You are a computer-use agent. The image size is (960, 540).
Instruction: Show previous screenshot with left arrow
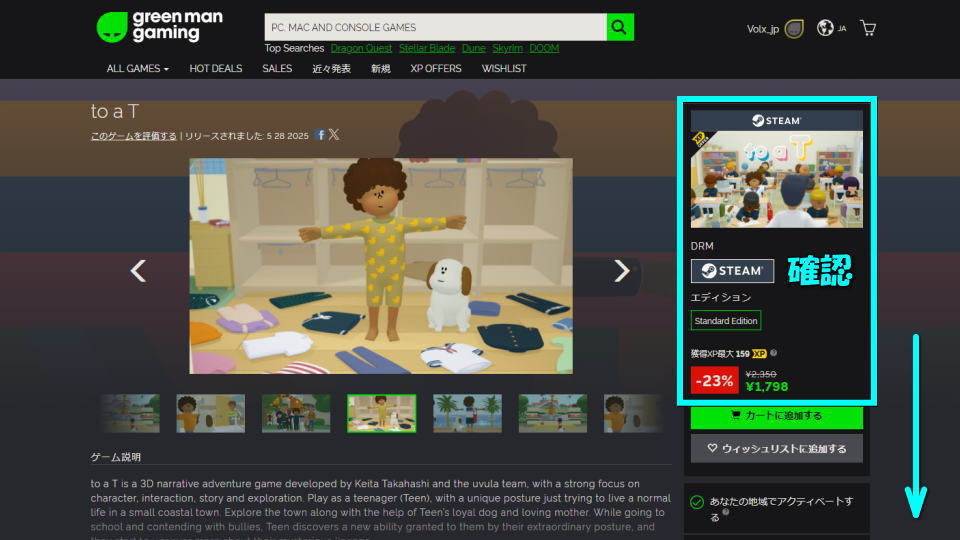(x=138, y=271)
